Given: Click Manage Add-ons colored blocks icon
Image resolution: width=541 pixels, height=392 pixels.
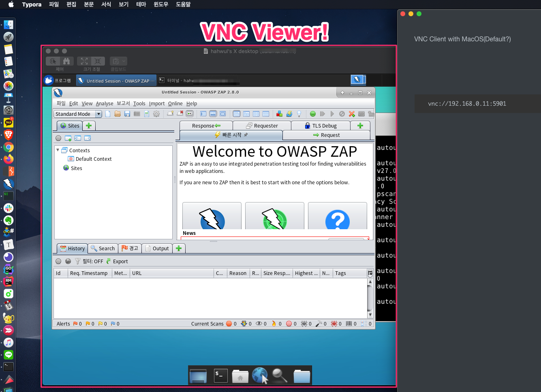Looking at the screenshot, I should click(x=279, y=114).
